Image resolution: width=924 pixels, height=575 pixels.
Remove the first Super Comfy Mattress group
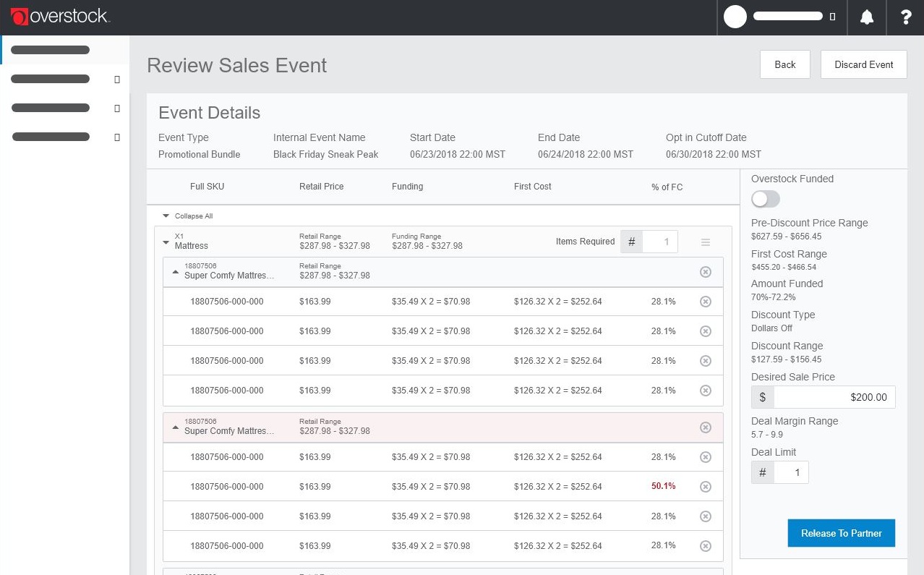coord(706,272)
